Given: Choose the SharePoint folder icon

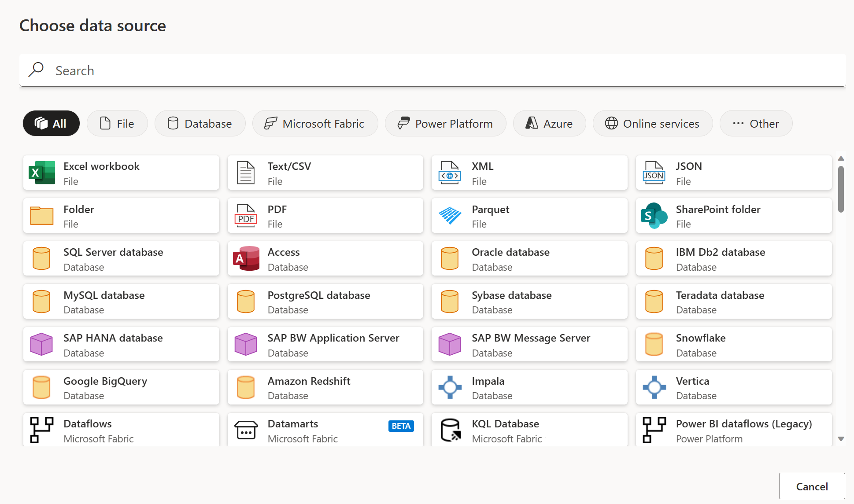Looking at the screenshot, I should pos(654,216).
